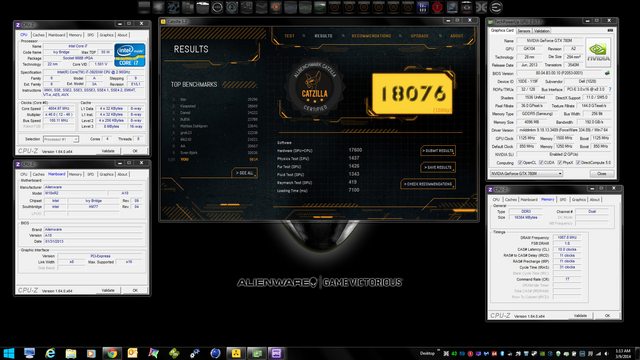Expand See All top benchmarks in Catzilla
This screenshot has width=640, height=360.
pyautogui.click(x=244, y=173)
